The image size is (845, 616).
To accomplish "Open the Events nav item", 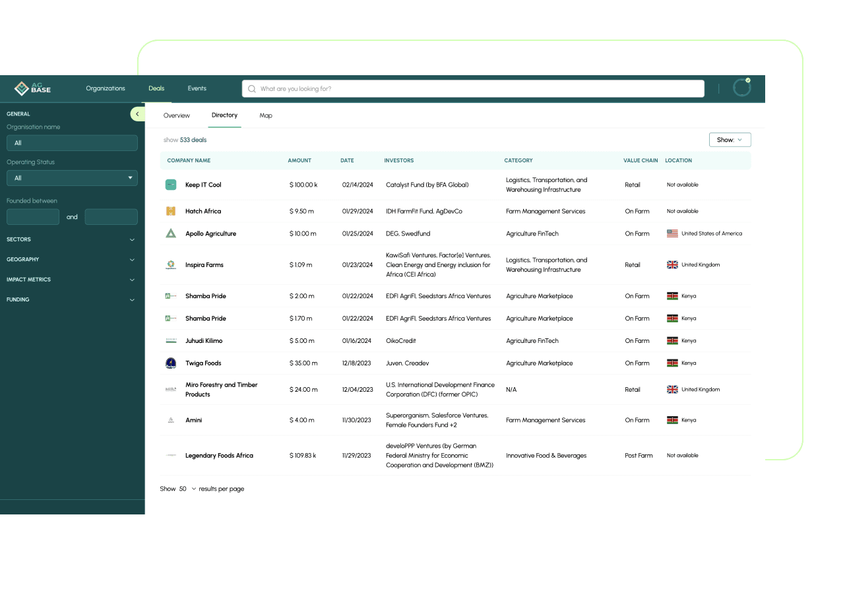I will click(197, 88).
